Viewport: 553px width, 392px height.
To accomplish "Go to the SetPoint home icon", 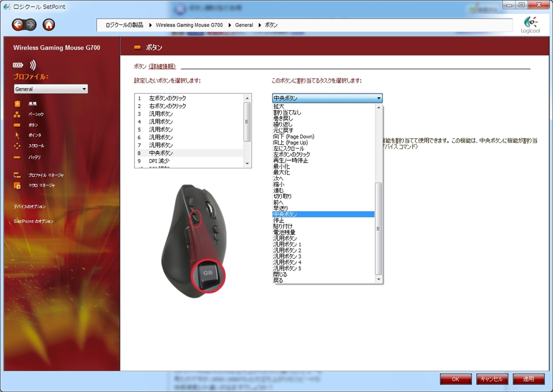I will (49, 25).
